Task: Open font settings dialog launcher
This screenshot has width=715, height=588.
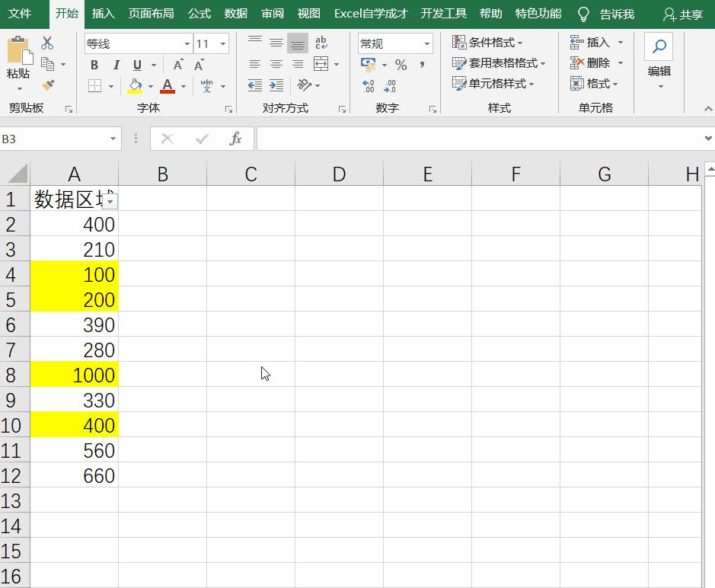Action: click(x=228, y=110)
